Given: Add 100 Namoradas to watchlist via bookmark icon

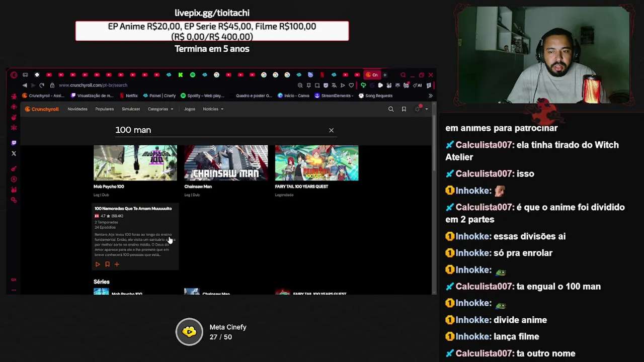Looking at the screenshot, I should (x=107, y=264).
